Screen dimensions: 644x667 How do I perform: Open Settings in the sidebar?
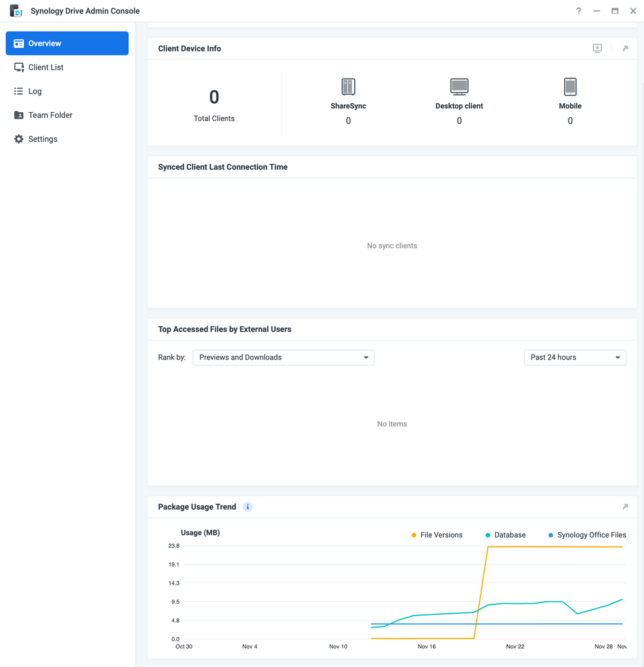[43, 139]
